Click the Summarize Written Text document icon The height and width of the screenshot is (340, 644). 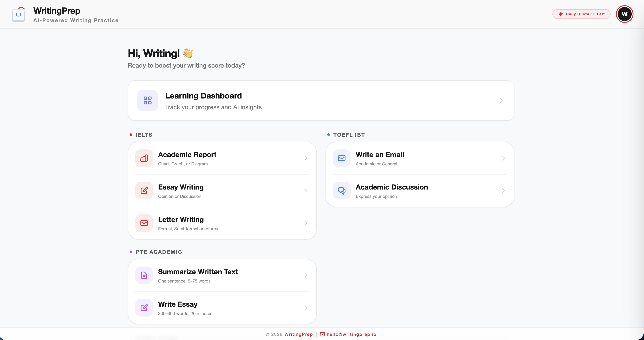pyautogui.click(x=144, y=275)
